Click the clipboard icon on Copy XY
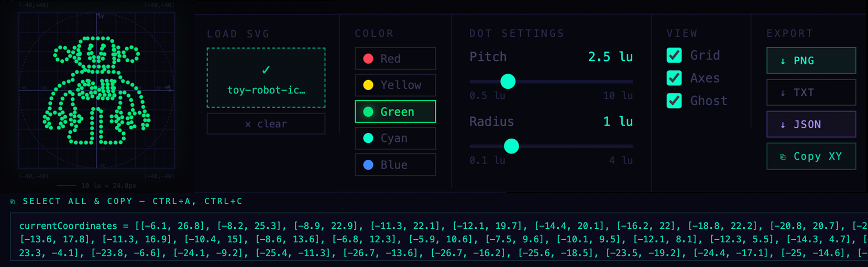 tap(783, 157)
